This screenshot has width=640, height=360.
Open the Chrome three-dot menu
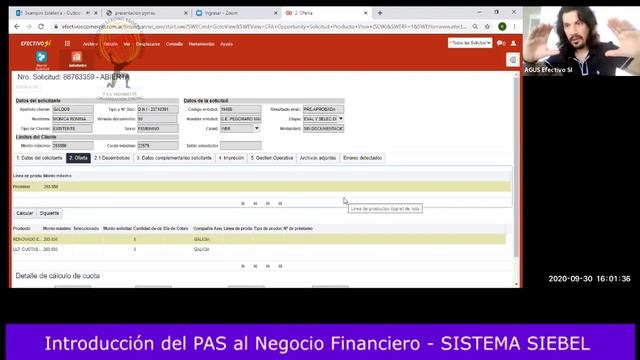point(515,27)
